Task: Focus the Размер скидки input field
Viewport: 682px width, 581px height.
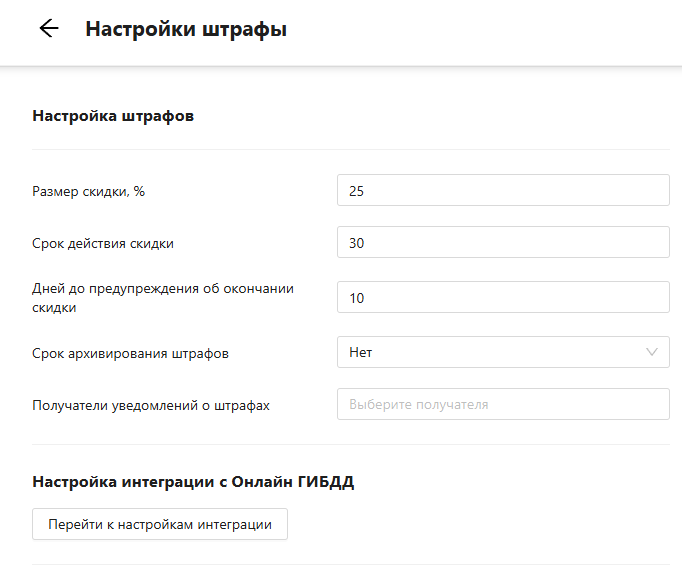Action: coord(502,190)
